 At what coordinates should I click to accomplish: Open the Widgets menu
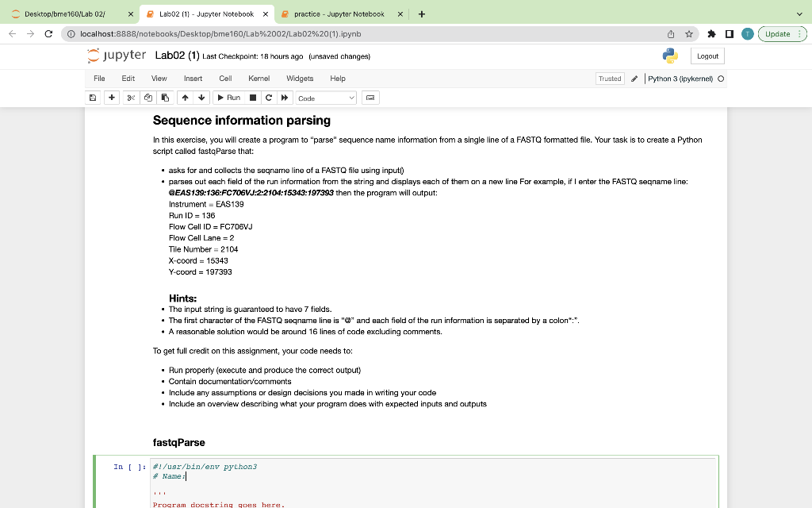[300, 79]
